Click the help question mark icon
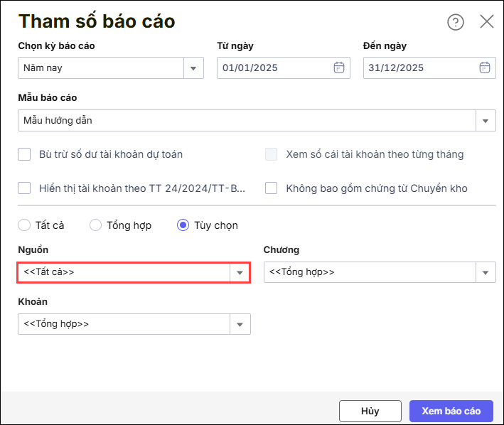Screen dimensions: 504x425 [455, 22]
